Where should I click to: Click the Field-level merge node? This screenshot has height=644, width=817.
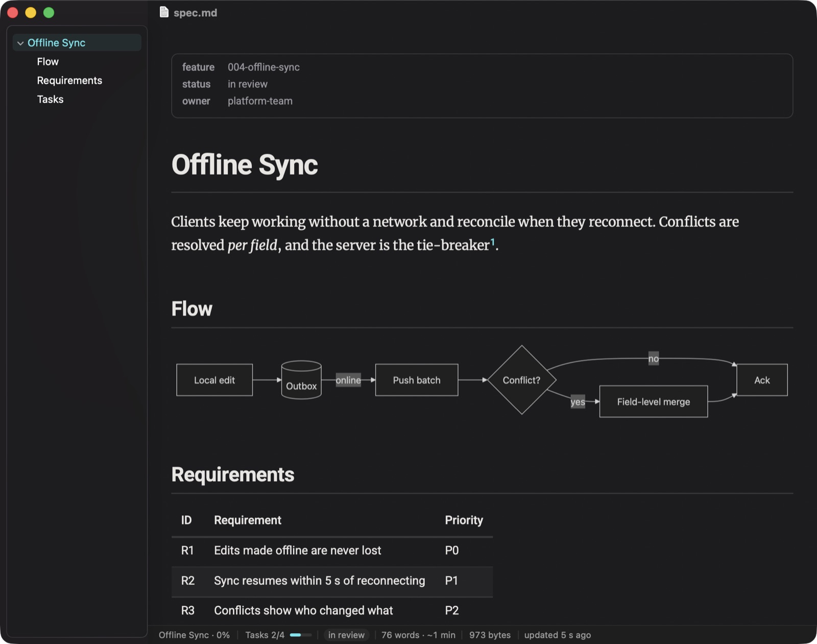tap(654, 402)
